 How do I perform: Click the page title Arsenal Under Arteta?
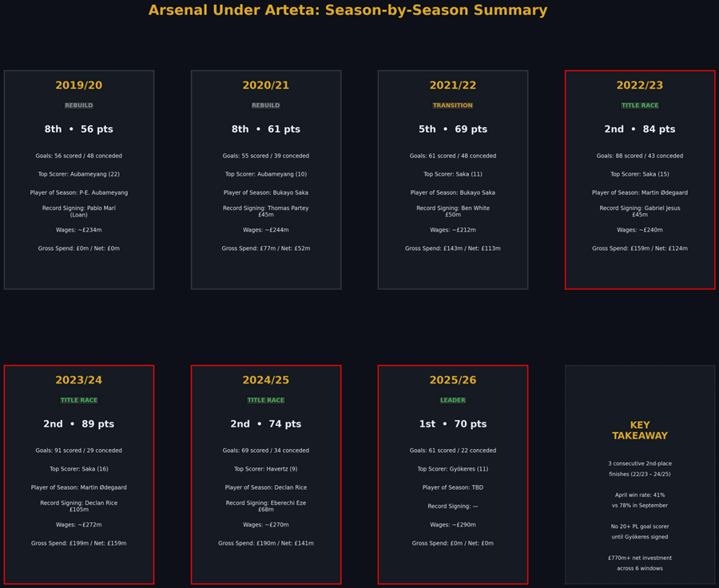(x=348, y=10)
